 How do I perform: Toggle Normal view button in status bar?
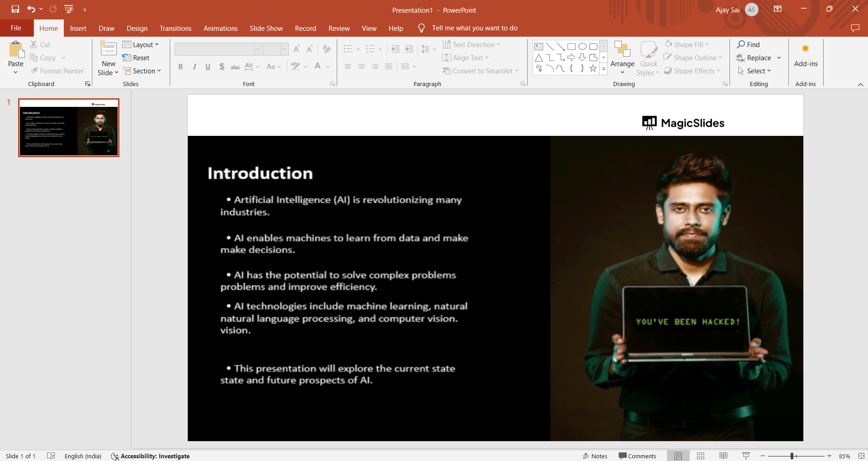coord(678,456)
